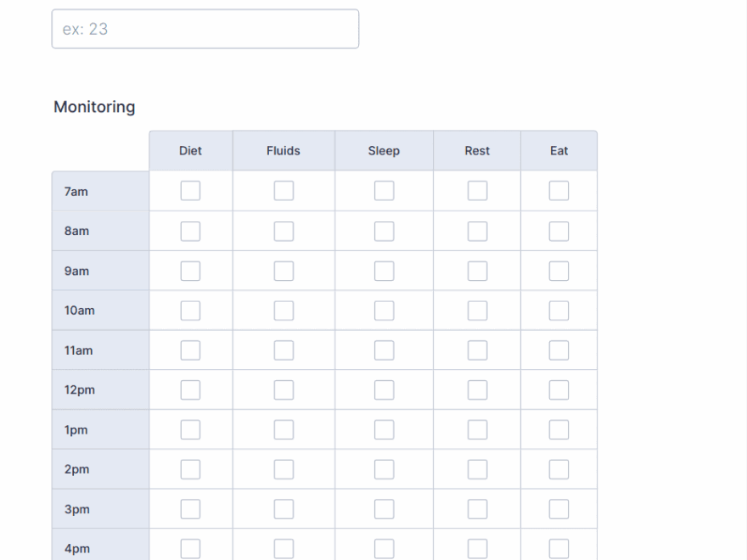
Task: Mark Eat checkbox at 2pm
Action: (559, 469)
